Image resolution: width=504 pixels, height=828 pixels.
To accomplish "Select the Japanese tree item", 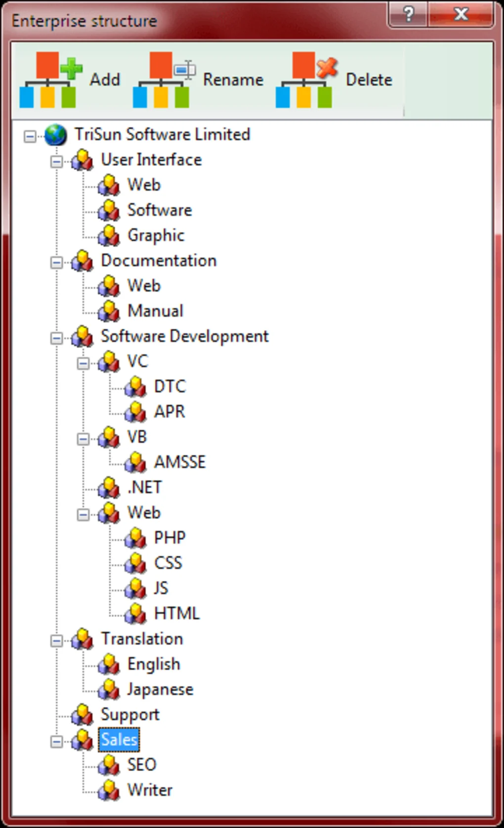I will click(160, 690).
